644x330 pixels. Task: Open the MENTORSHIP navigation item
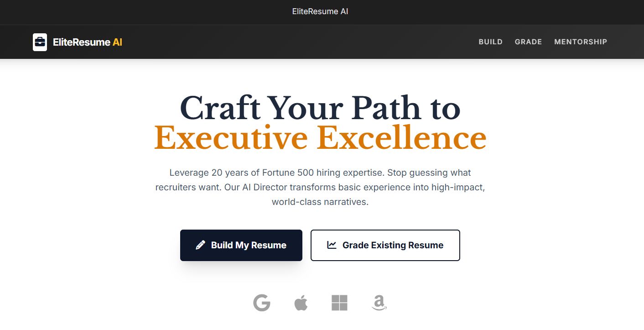581,42
